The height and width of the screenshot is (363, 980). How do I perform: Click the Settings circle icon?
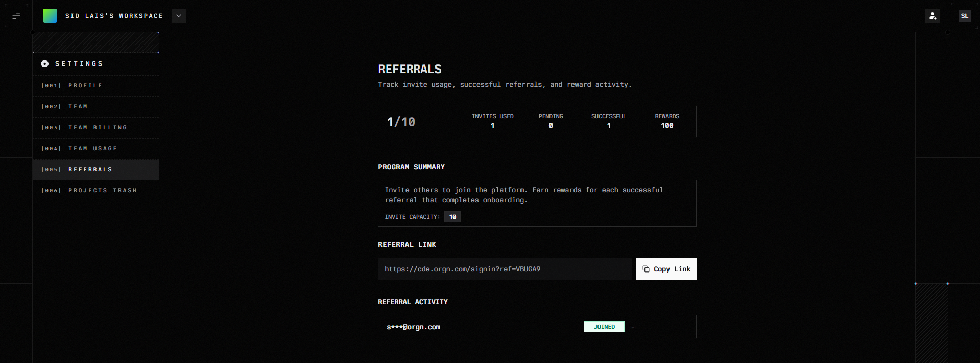45,64
